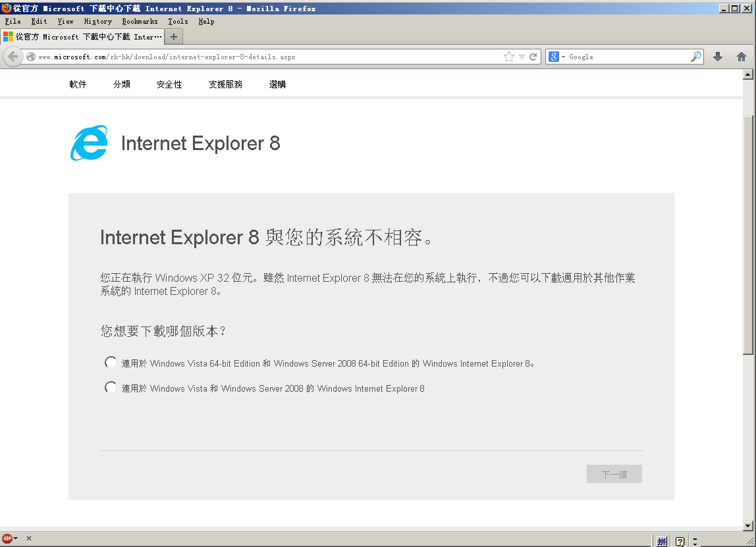Open the Adblock Plus dropdown arrow
Screen dimensions: 756x547
[15, 538]
